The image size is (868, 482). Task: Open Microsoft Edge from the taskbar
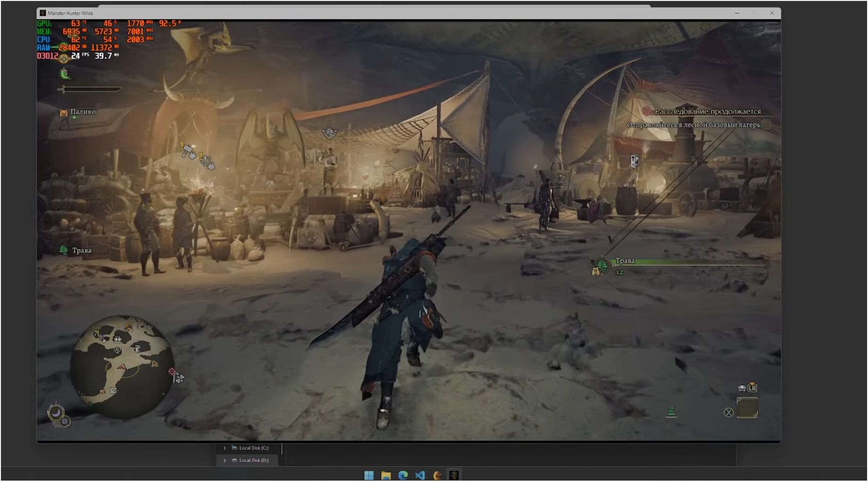(403, 475)
